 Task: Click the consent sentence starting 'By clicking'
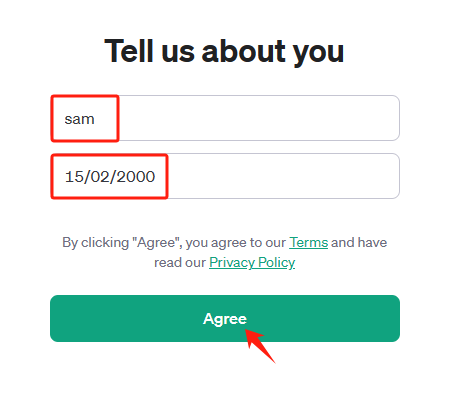[225, 252]
